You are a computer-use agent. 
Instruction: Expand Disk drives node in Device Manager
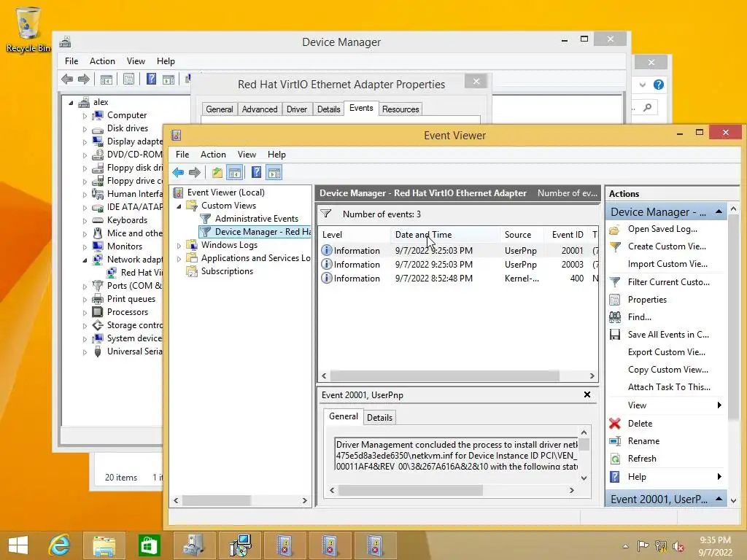pyautogui.click(x=85, y=128)
